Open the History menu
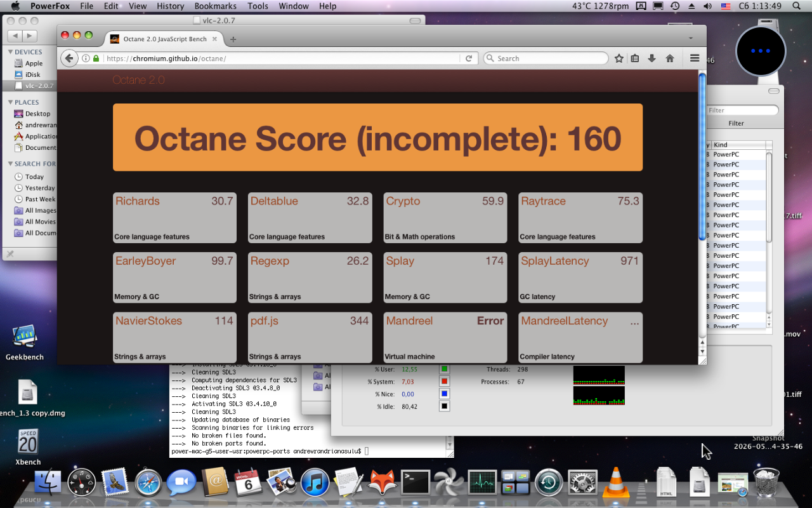The width and height of the screenshot is (812, 508). point(170,6)
